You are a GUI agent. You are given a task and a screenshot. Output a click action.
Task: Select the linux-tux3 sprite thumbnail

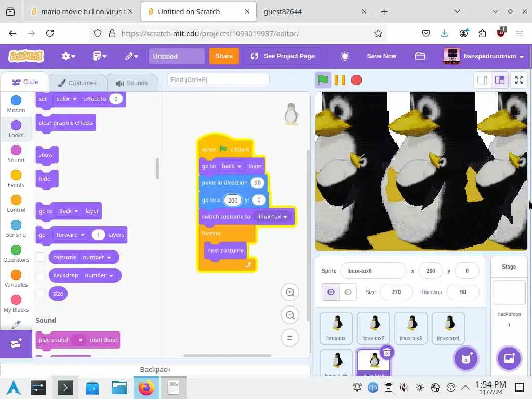[x=410, y=328]
